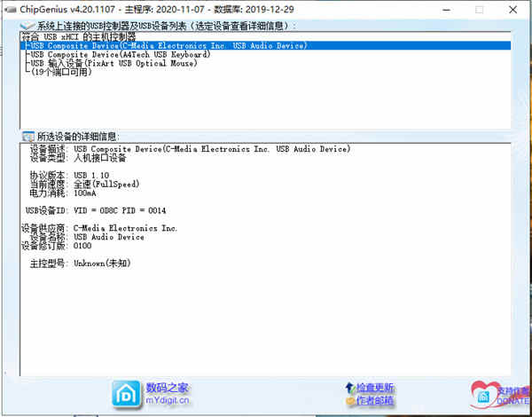Click the USB device list header icon

coord(27,26)
